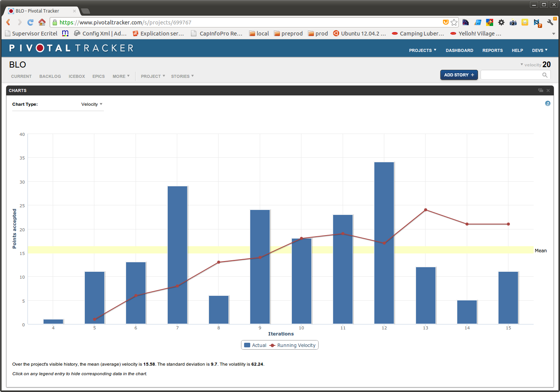Image resolution: width=560 pixels, height=392 pixels.
Task: Click the browser address bar URL
Action: click(125, 23)
